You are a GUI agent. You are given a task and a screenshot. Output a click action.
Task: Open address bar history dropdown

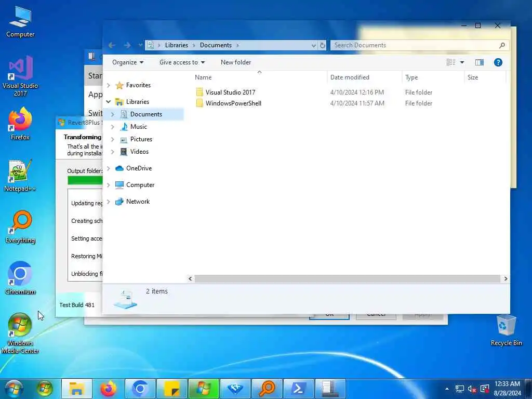point(313,45)
